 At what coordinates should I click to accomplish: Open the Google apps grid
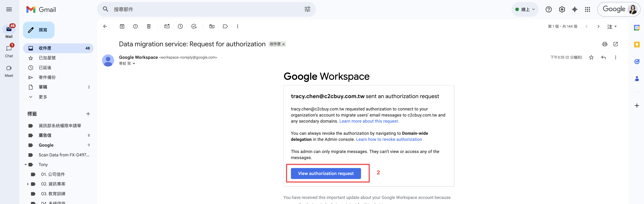587,9
